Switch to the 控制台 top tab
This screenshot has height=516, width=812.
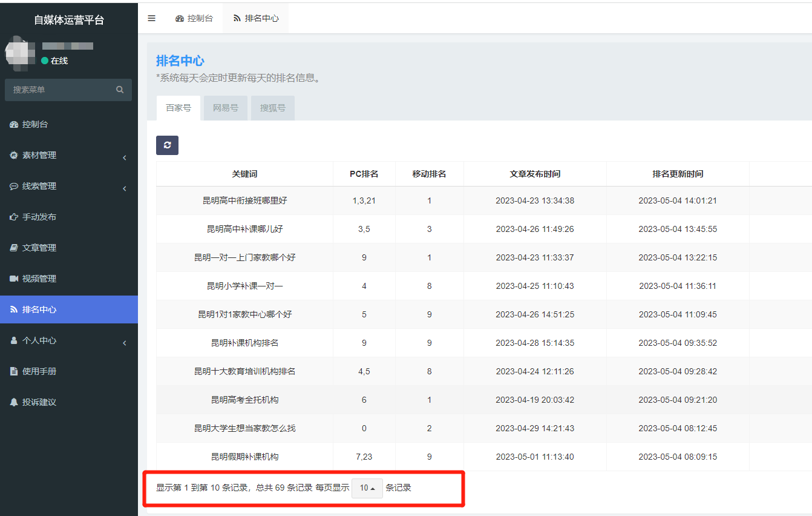194,18
